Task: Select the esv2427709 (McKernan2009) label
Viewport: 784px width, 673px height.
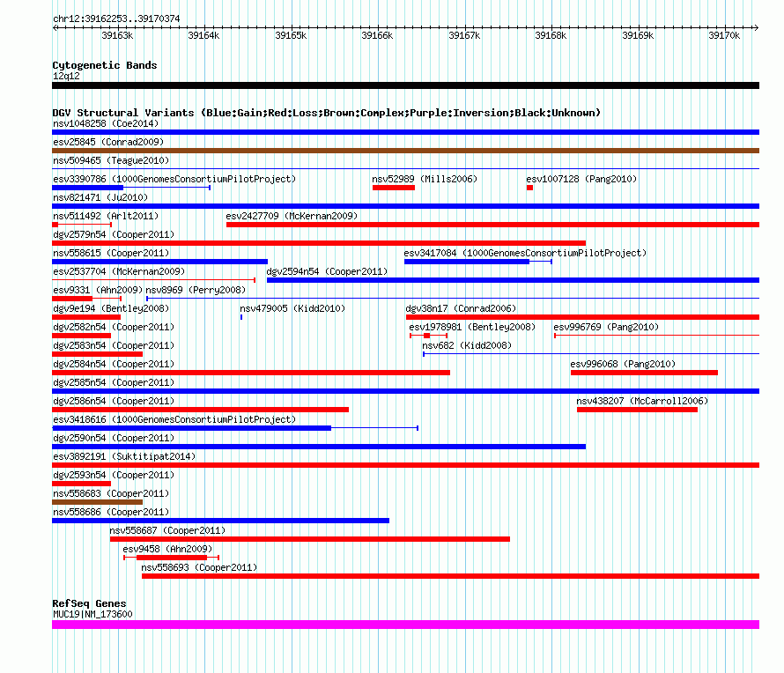Action: click(x=292, y=216)
